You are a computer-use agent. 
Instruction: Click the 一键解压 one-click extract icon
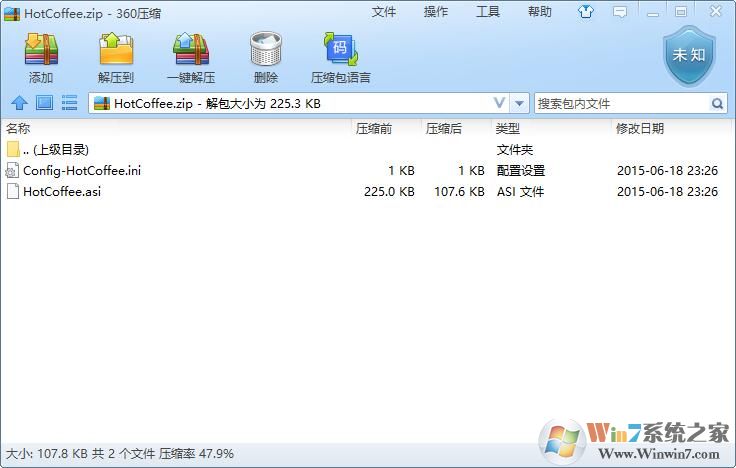[x=191, y=49]
